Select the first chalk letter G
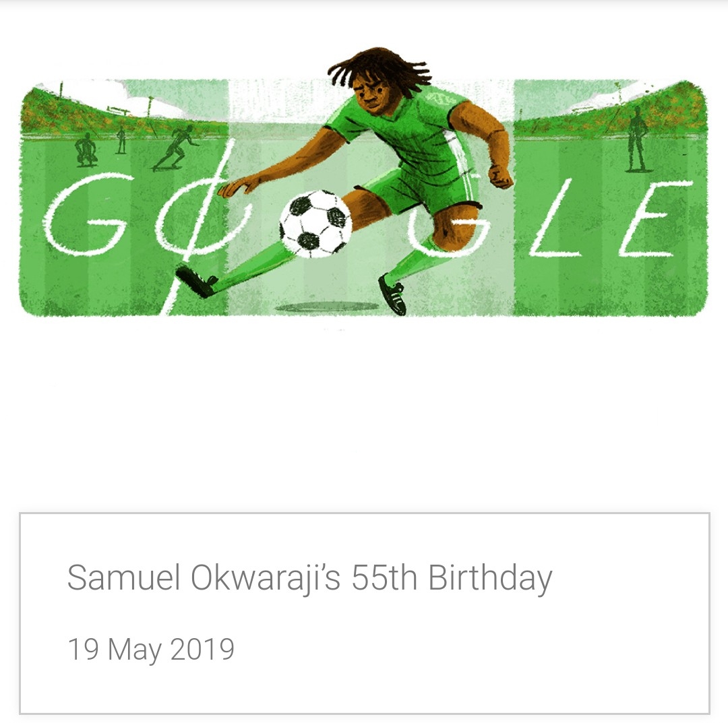 (x=86, y=214)
